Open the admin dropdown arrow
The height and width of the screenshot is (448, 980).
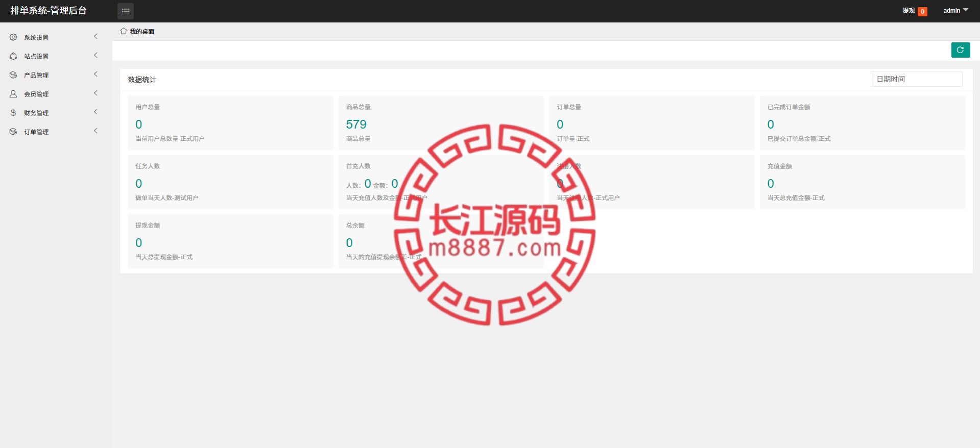966,10
